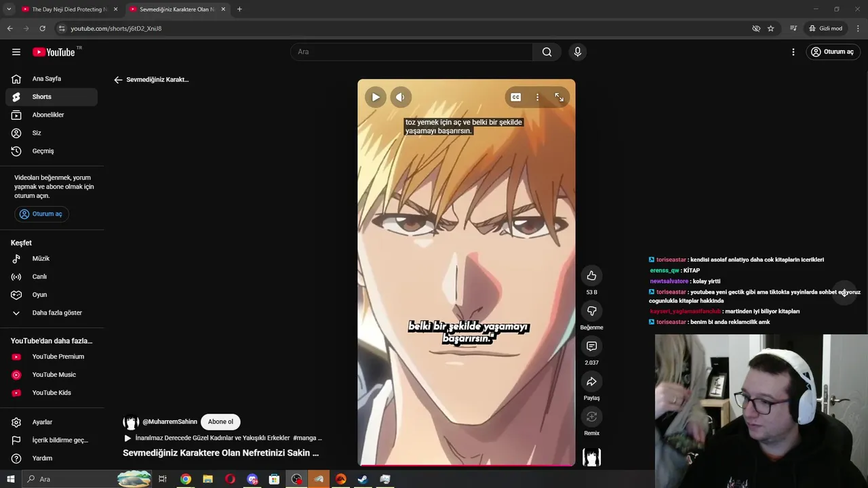
Task: Toggle closed captions on the Short
Action: pyautogui.click(x=516, y=97)
